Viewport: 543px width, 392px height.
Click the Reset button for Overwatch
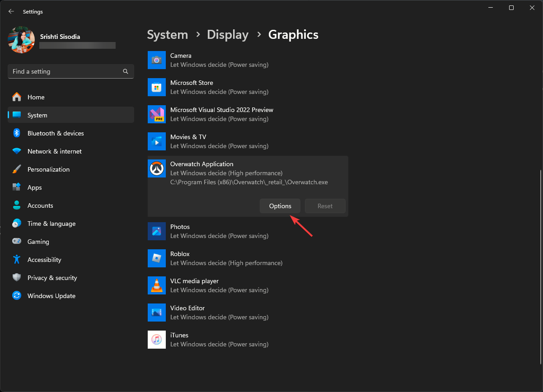(325, 206)
